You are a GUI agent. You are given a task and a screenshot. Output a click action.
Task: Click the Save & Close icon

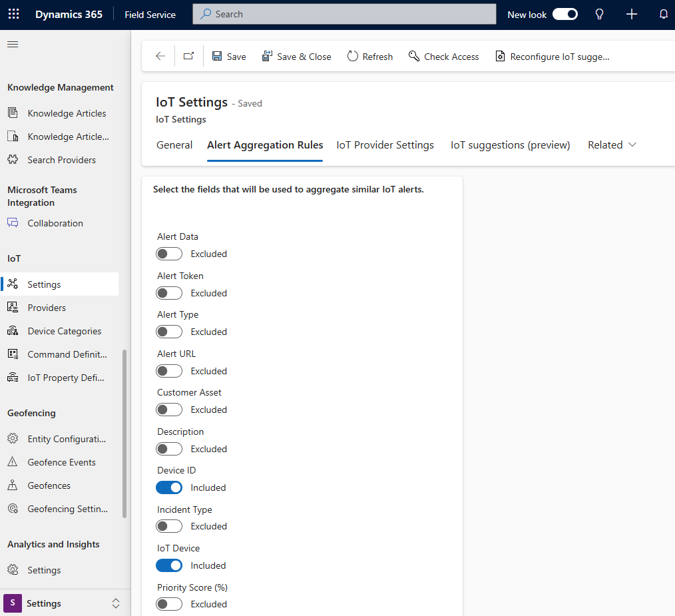point(267,56)
